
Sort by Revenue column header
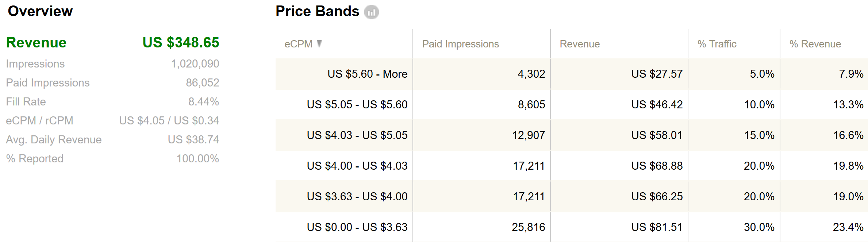(580, 44)
